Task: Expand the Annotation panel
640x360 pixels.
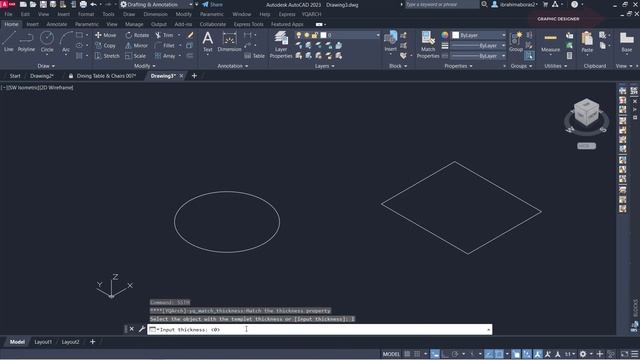Action: [x=232, y=66]
